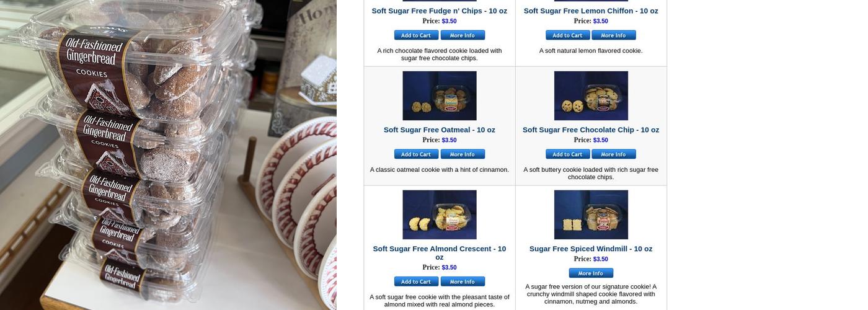Show More Info for Sugar Free Chocolate Chip
This screenshot has width=868, height=310.
click(614, 154)
